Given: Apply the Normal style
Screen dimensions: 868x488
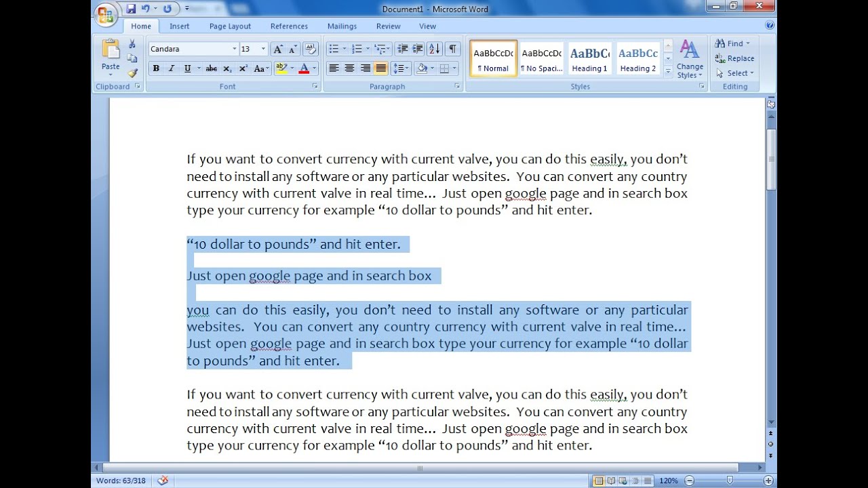Looking at the screenshot, I should coord(494,59).
